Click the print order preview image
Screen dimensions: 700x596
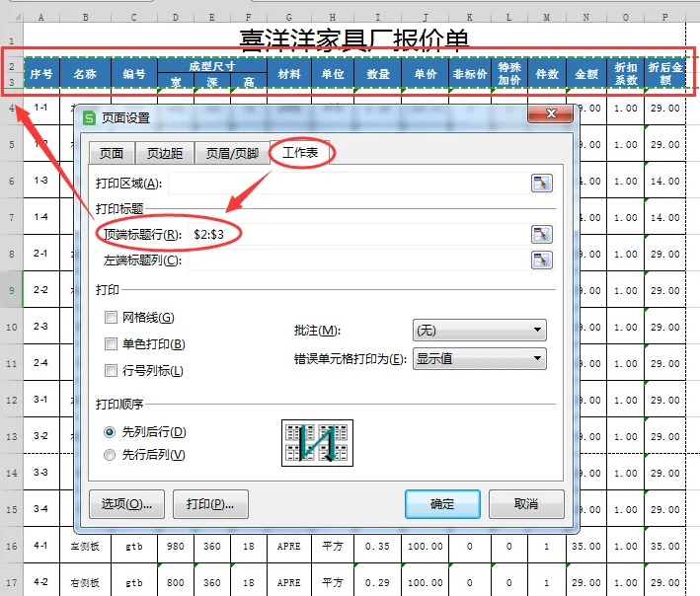[317, 443]
